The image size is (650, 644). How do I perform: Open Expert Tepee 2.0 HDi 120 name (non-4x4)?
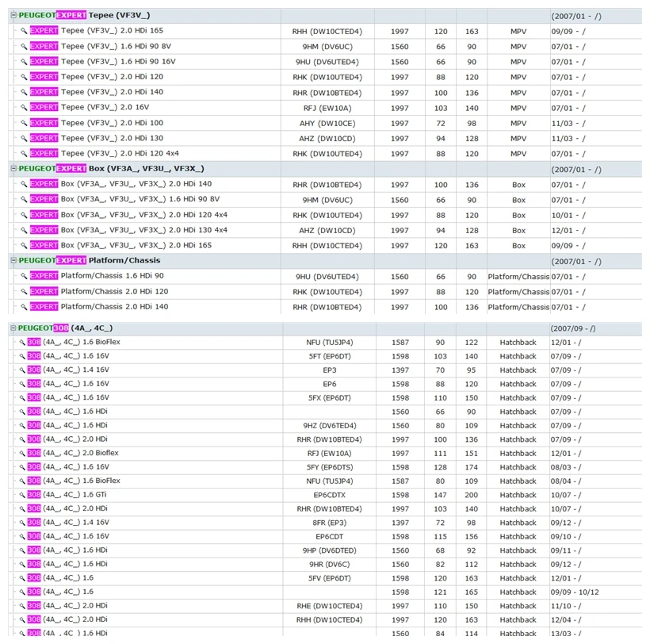[97, 77]
